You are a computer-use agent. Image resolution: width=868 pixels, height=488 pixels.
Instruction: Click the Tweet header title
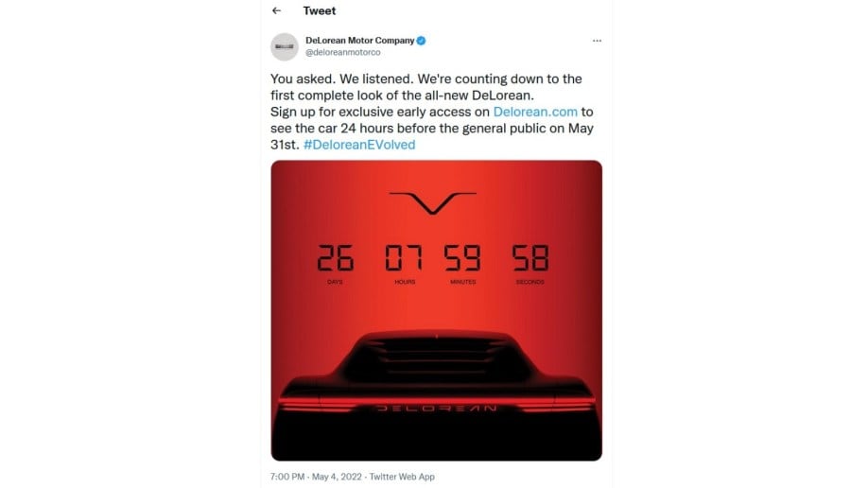click(x=320, y=10)
